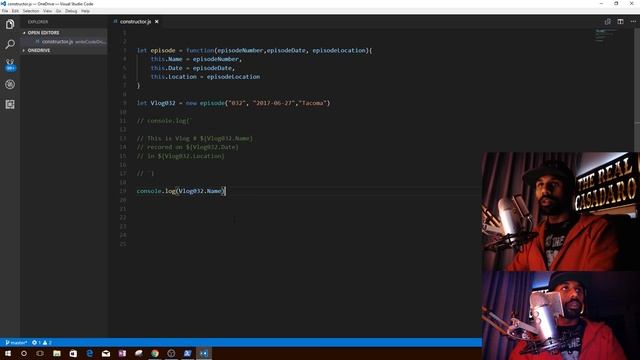
Task: Open the Search view in the activity bar
Action: [x=10, y=44]
